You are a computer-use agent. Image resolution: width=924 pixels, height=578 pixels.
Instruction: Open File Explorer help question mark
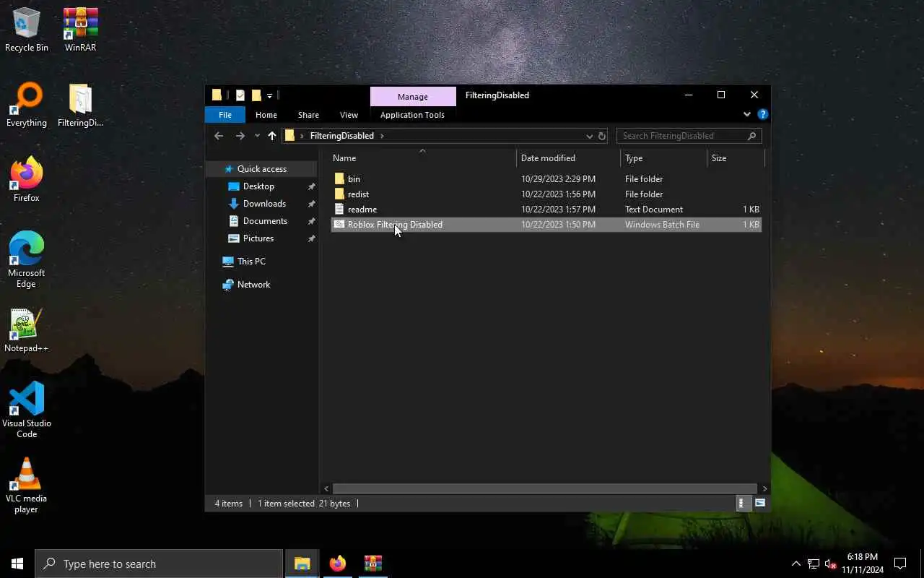click(763, 115)
